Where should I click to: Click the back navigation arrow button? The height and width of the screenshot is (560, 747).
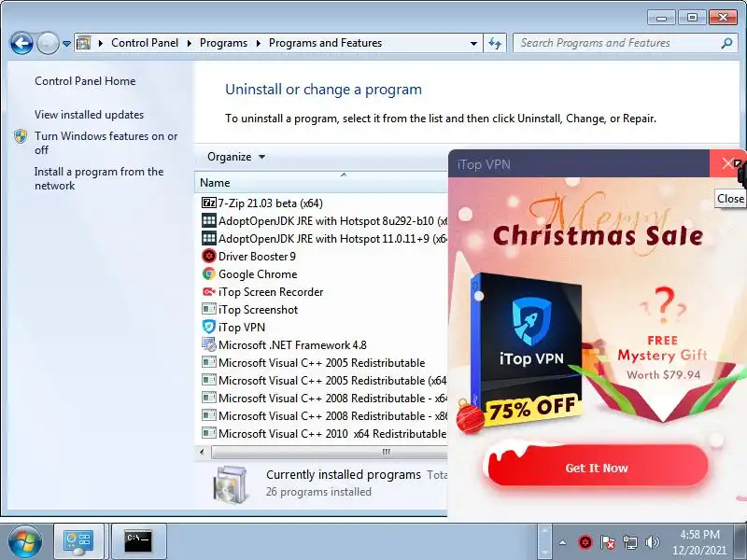click(21, 44)
